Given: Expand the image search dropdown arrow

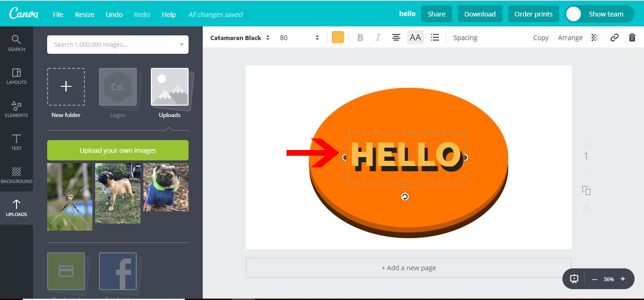Looking at the screenshot, I should pyautogui.click(x=182, y=44).
